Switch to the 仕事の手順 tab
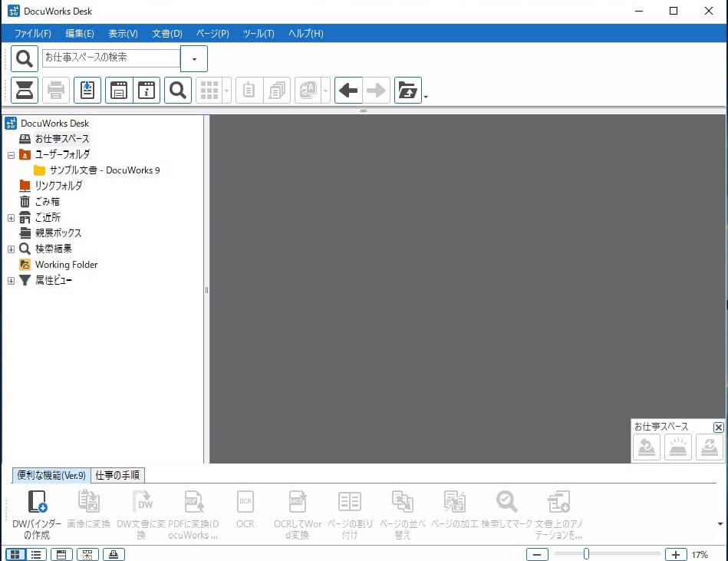This screenshot has height=561, width=728. point(118,475)
